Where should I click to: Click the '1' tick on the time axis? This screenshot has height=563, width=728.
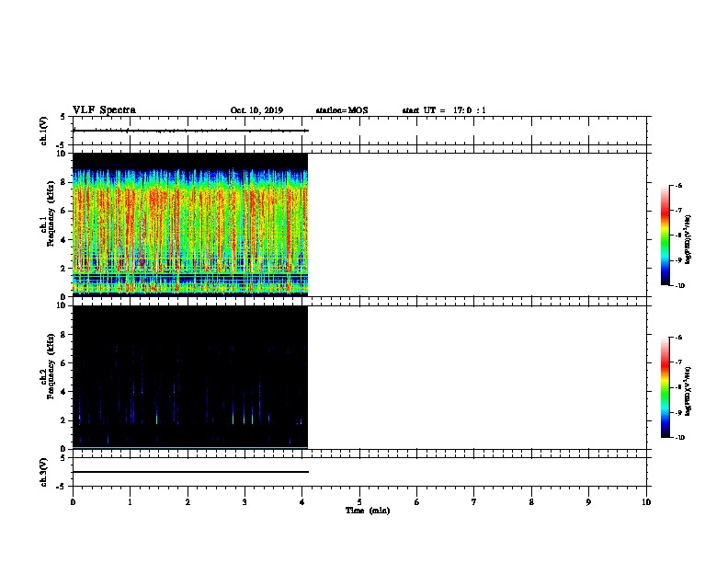pos(131,501)
